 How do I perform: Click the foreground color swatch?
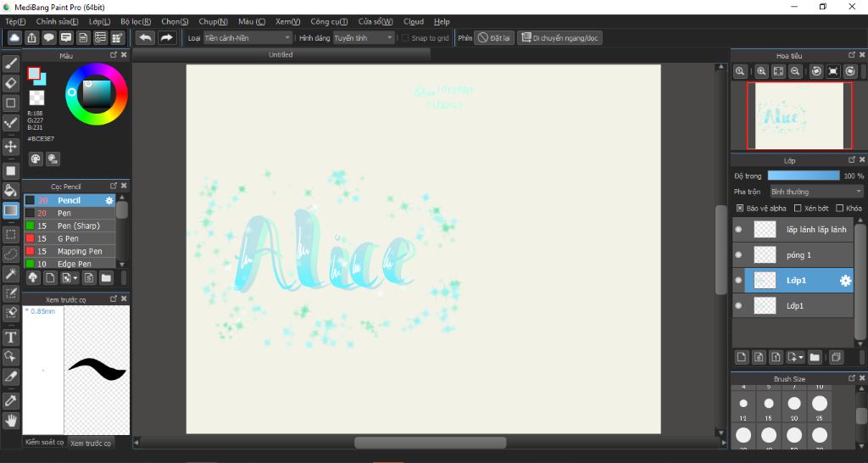point(34,73)
